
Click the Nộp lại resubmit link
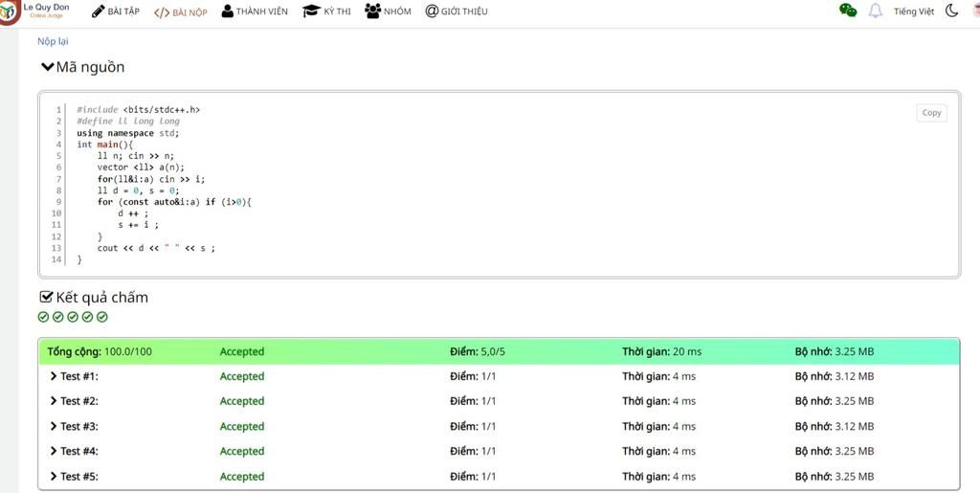[53, 41]
